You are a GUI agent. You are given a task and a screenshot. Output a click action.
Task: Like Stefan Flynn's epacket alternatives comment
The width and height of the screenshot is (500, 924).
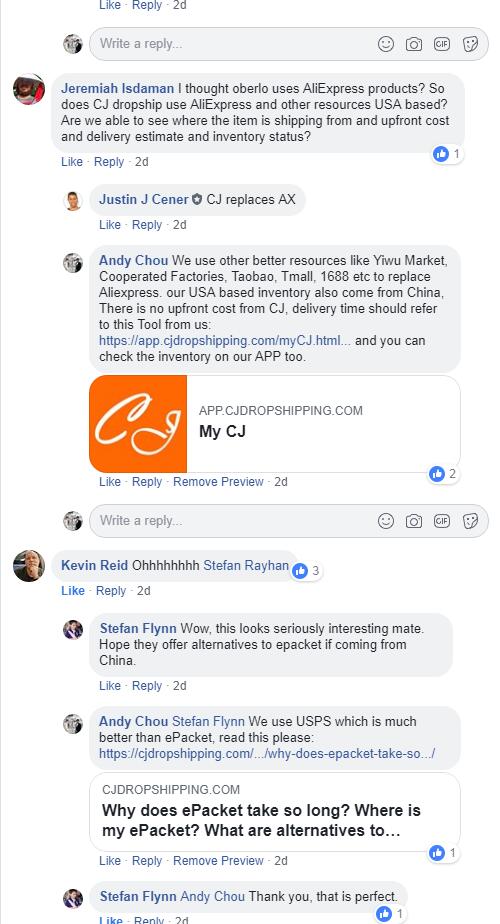point(110,685)
